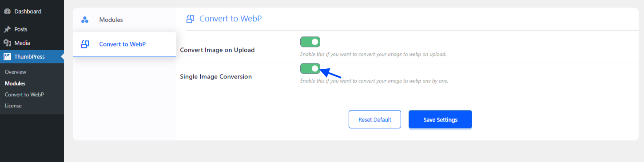
Task: Click the Posts pushpin icon
Action: 7,29
